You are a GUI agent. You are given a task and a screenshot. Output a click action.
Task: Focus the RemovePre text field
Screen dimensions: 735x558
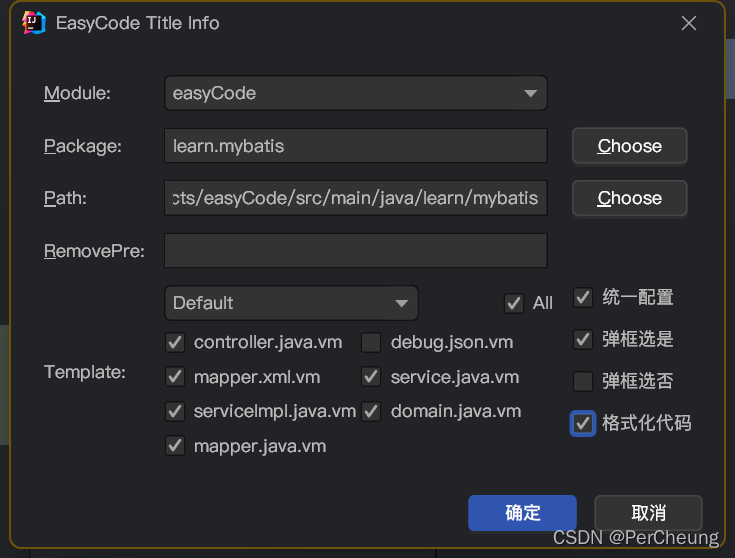pyautogui.click(x=356, y=250)
